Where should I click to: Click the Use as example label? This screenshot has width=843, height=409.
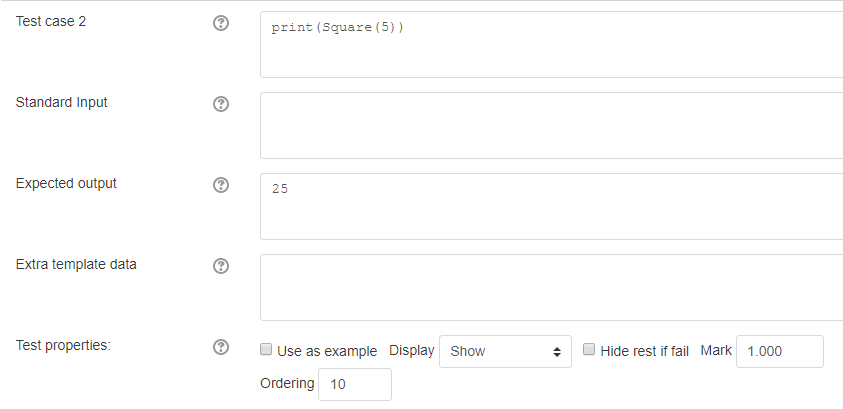pyautogui.click(x=327, y=351)
